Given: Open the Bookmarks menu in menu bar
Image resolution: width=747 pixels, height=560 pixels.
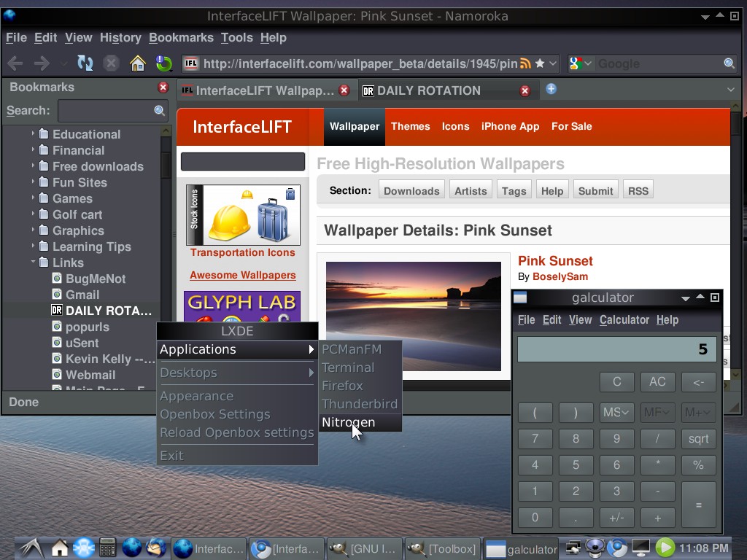Looking at the screenshot, I should click(x=181, y=38).
